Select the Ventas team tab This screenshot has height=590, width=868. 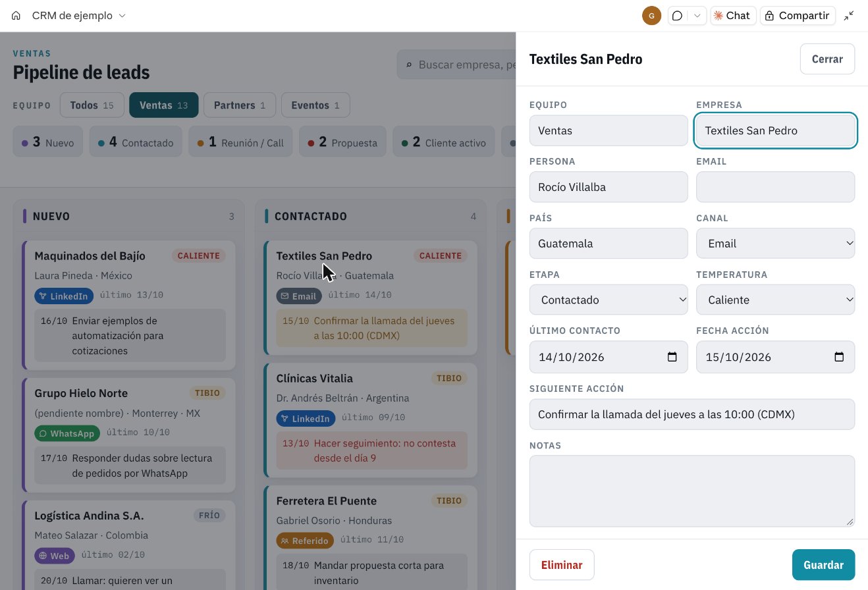click(164, 105)
